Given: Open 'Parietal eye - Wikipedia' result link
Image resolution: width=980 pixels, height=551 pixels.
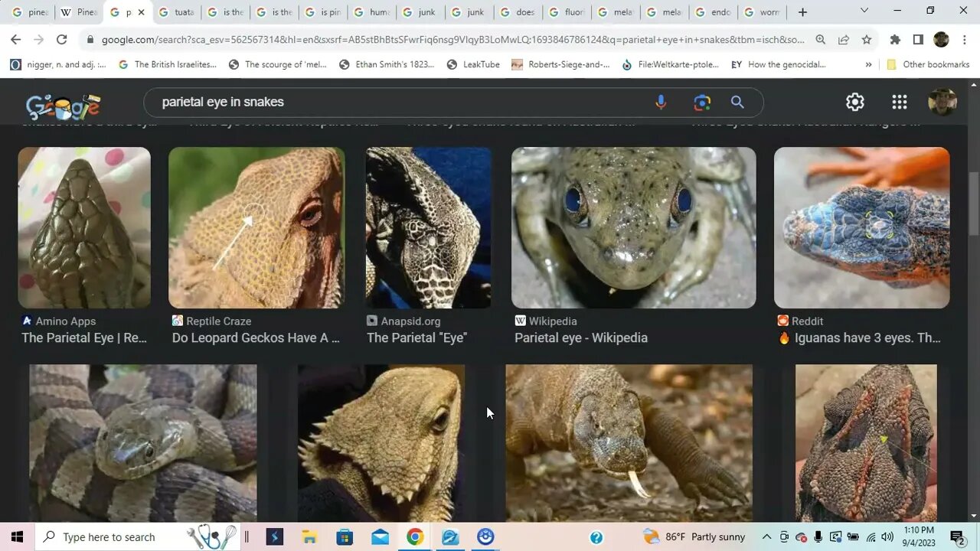Looking at the screenshot, I should (581, 337).
